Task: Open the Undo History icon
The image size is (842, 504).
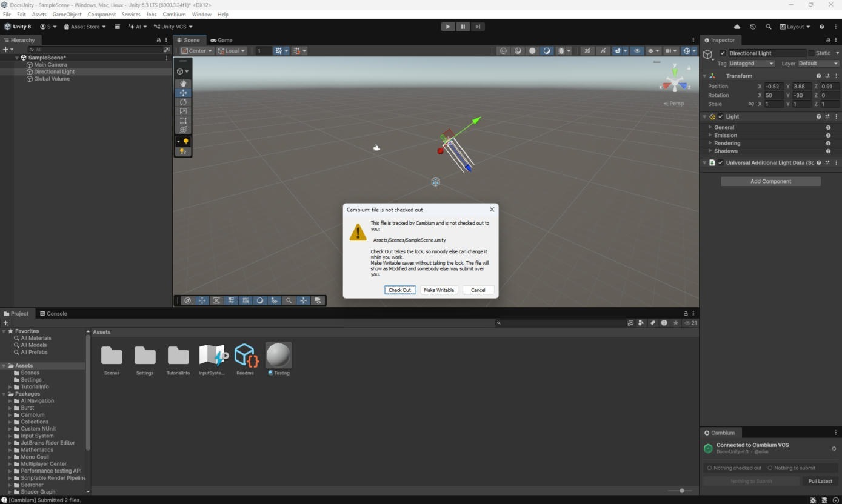Action: tap(753, 27)
